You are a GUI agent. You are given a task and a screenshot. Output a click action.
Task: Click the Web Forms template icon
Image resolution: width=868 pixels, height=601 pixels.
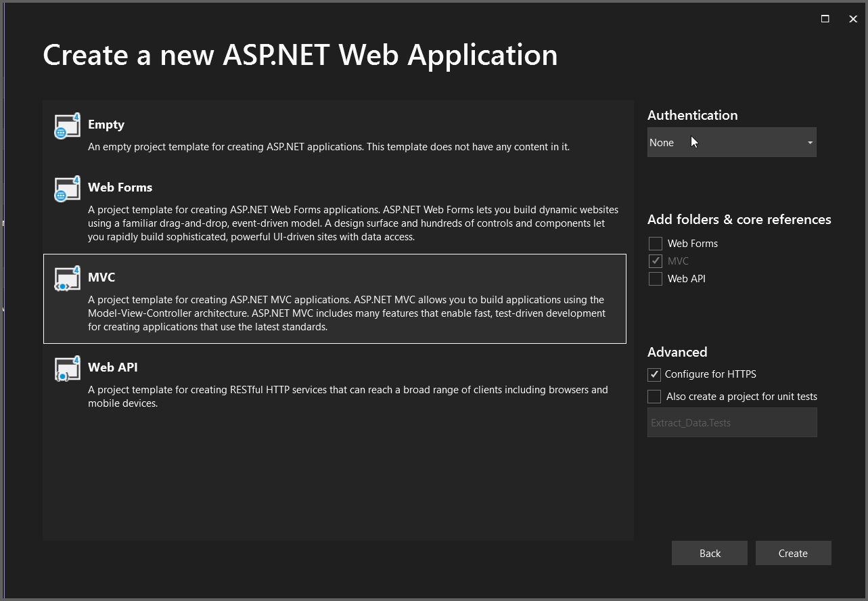pyautogui.click(x=68, y=190)
